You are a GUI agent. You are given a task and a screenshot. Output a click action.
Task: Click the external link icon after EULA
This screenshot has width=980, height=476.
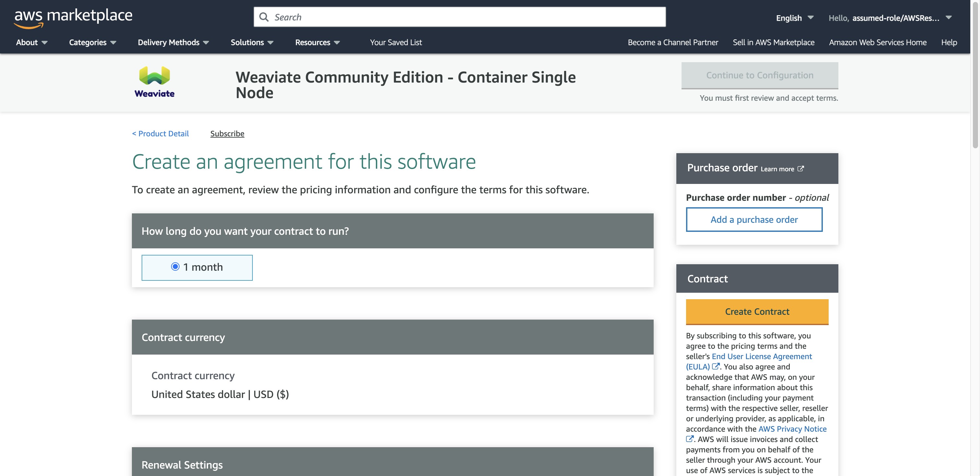(716, 367)
